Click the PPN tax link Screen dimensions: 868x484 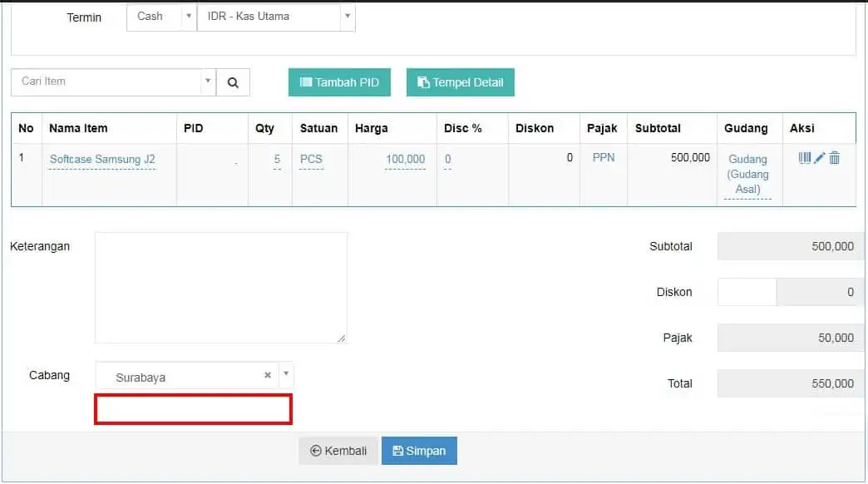604,158
